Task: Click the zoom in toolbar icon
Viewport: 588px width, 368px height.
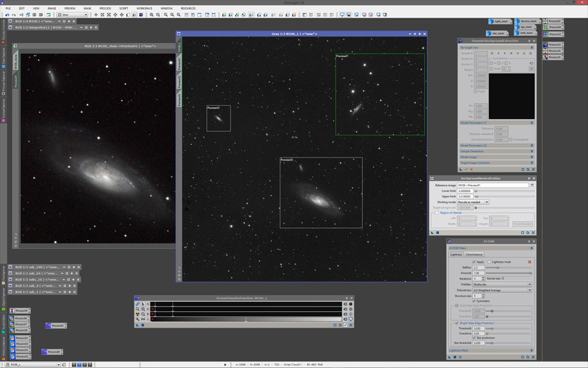Action: point(152,14)
